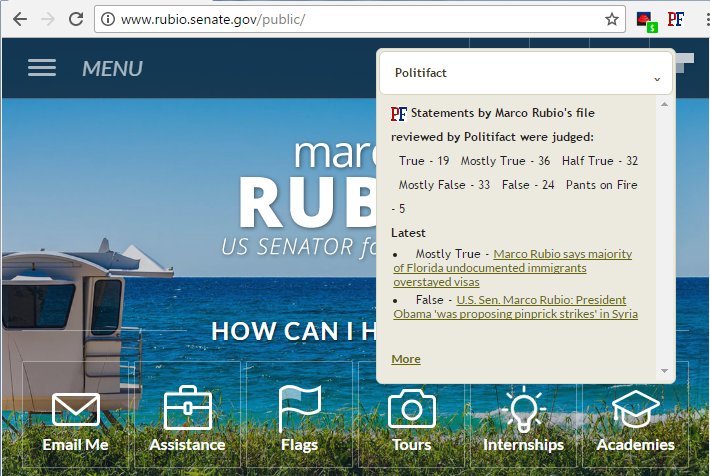
Task: Click the MENU label in site header
Action: (112, 69)
